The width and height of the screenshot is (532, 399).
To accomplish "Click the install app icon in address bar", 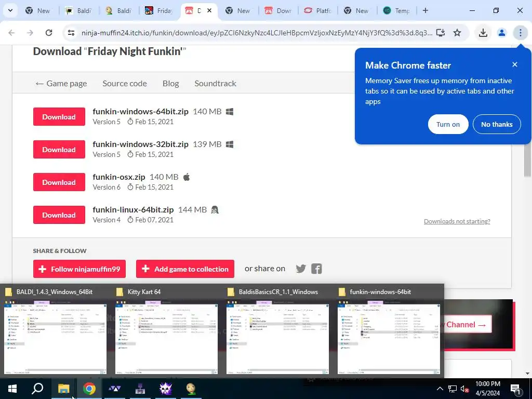I will [x=441, y=33].
